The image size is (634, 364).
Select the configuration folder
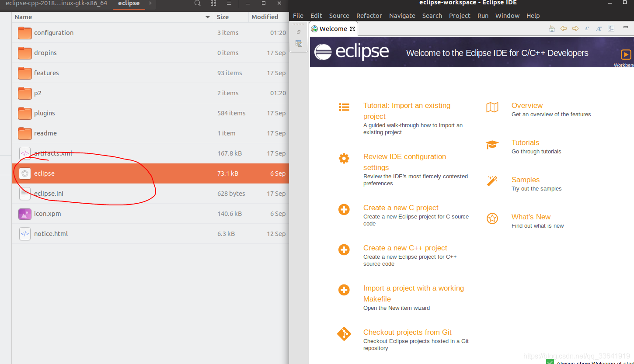(x=150, y=33)
